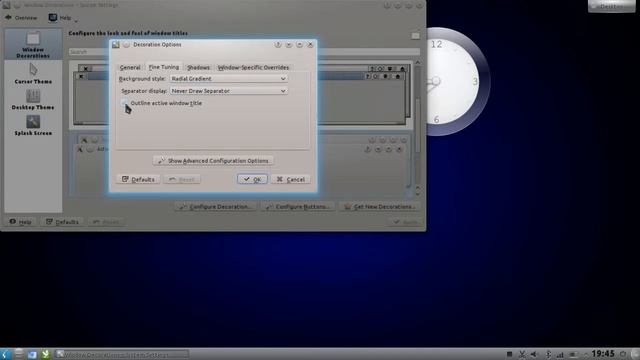
Task: Click the grayed Reset button in dialog
Action: (182, 179)
